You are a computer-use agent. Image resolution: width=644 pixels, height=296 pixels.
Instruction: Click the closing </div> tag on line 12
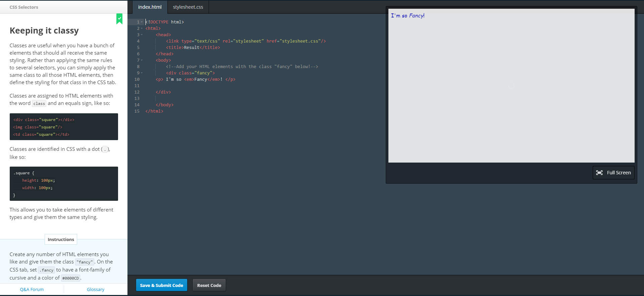point(163,92)
